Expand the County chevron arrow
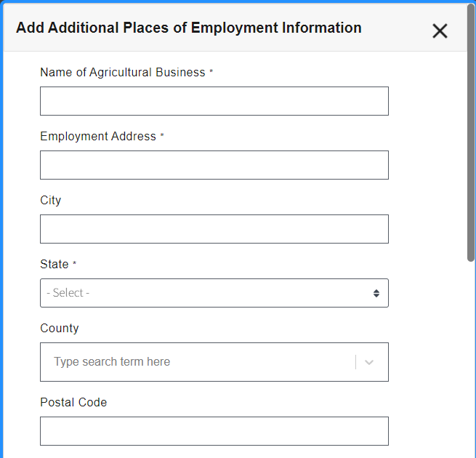This screenshot has height=458, width=476. pos(369,362)
